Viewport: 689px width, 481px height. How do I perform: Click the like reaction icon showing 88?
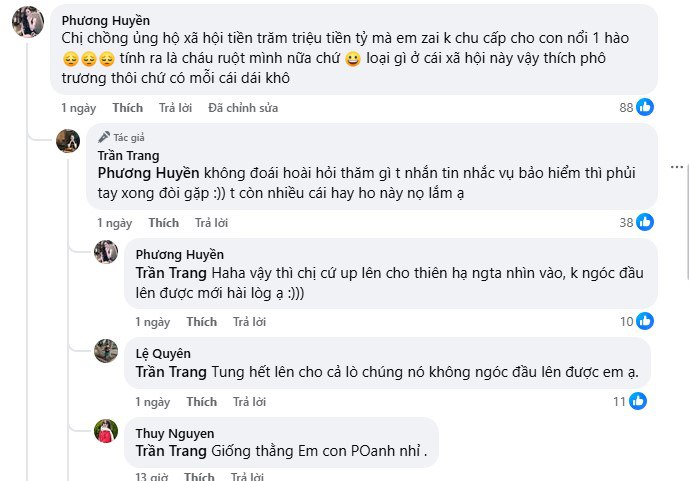tap(645, 107)
